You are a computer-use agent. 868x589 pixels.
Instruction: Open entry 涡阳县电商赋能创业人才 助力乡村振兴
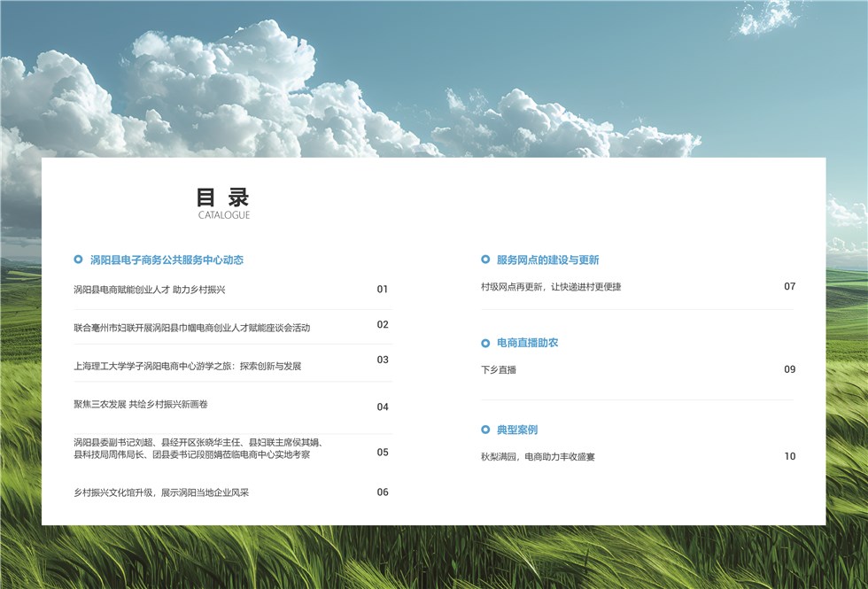pos(150,290)
